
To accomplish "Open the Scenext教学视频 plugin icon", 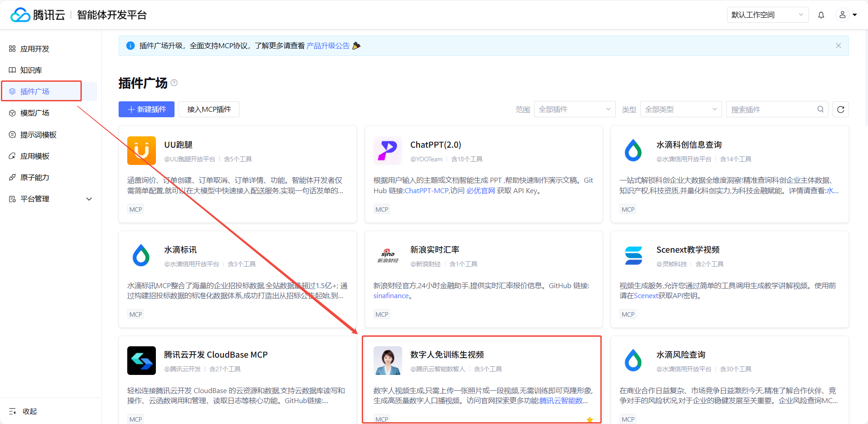I will (x=634, y=255).
